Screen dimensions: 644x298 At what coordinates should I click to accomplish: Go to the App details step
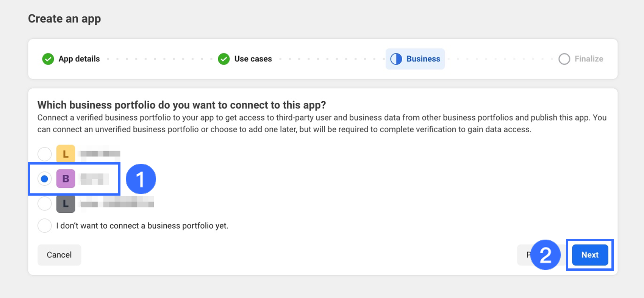point(79,59)
